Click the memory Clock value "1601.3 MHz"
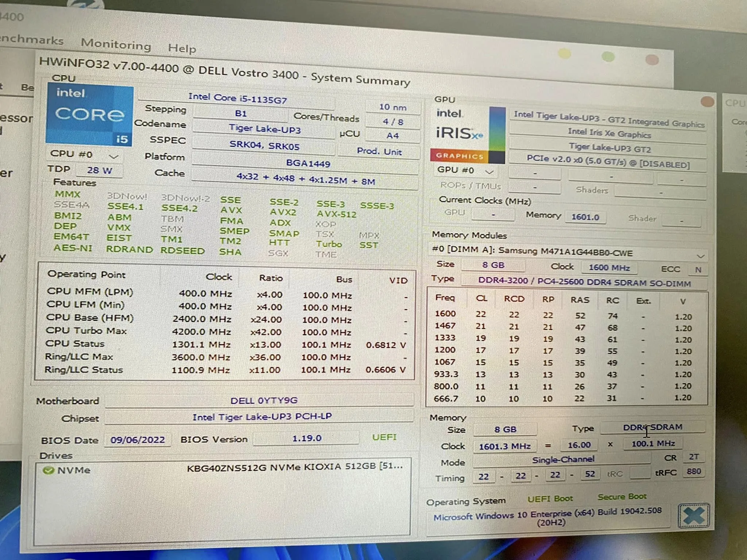 pyautogui.click(x=505, y=446)
